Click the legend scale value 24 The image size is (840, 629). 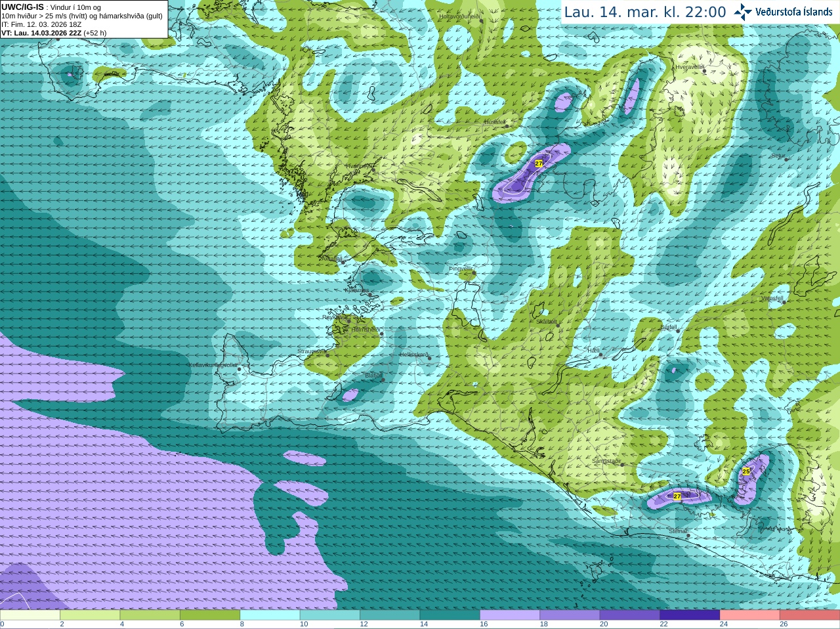[x=724, y=624]
